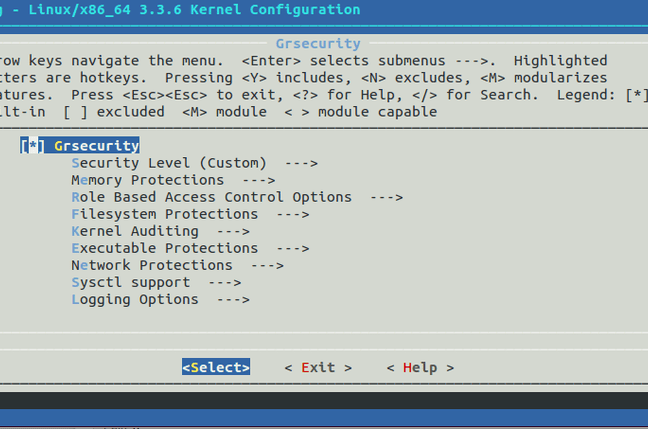Click the Grsecurity dialog title
The height and width of the screenshot is (429, 648).
point(318,44)
